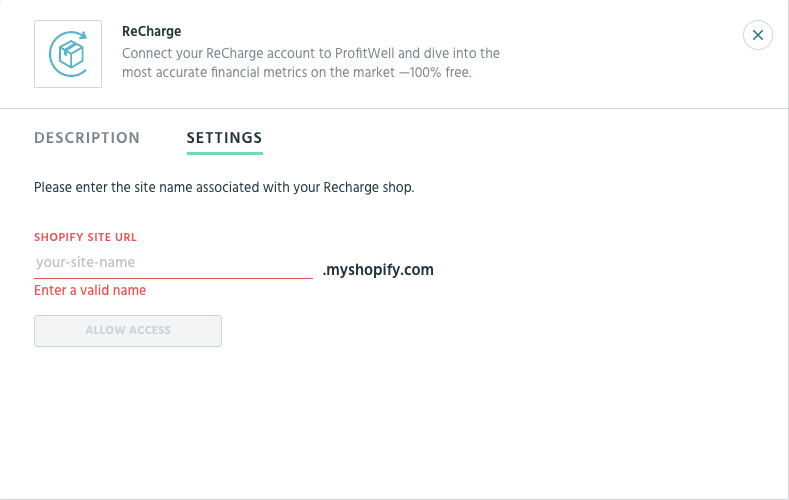Select the Connect your ReCharge account description
The height and width of the screenshot is (500, 789).
311,63
